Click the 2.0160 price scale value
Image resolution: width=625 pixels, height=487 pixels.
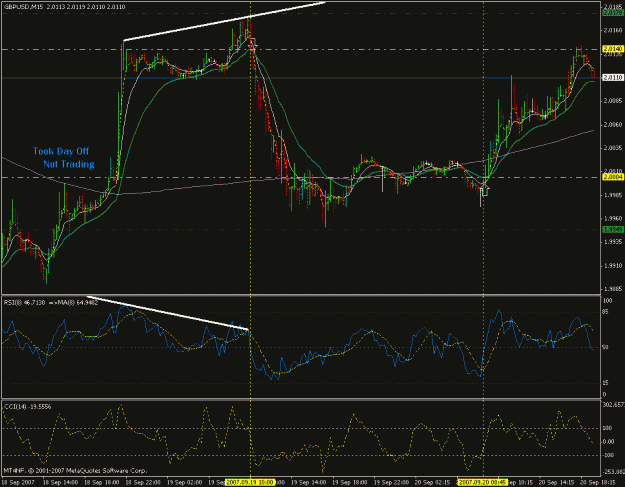(x=613, y=30)
